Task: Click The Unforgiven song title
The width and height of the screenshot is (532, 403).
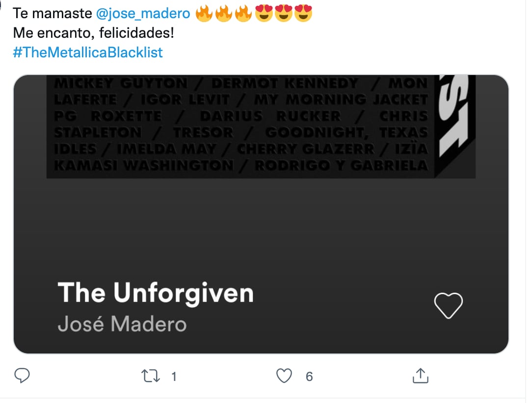Action: coord(156,293)
